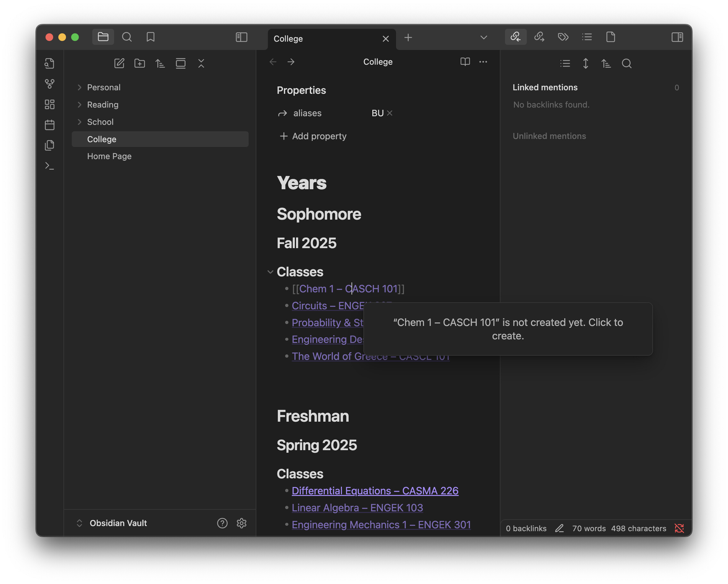Change sort order in backlinks pane

[606, 63]
